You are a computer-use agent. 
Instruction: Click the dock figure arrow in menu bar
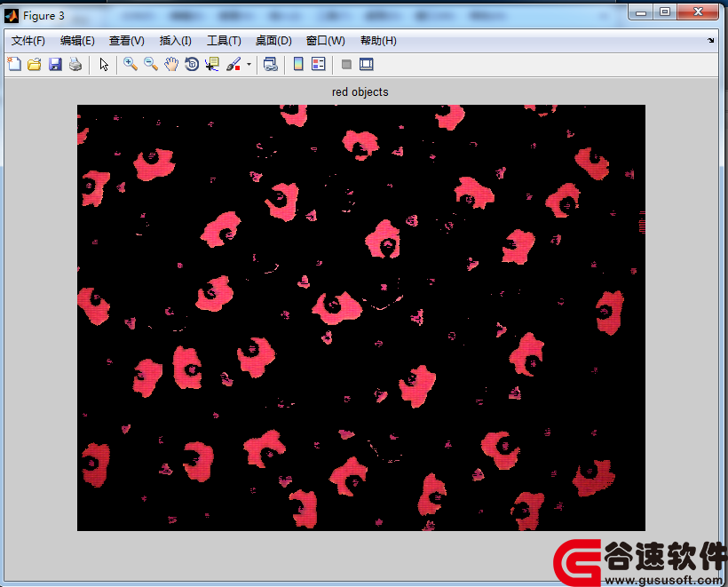coord(710,40)
